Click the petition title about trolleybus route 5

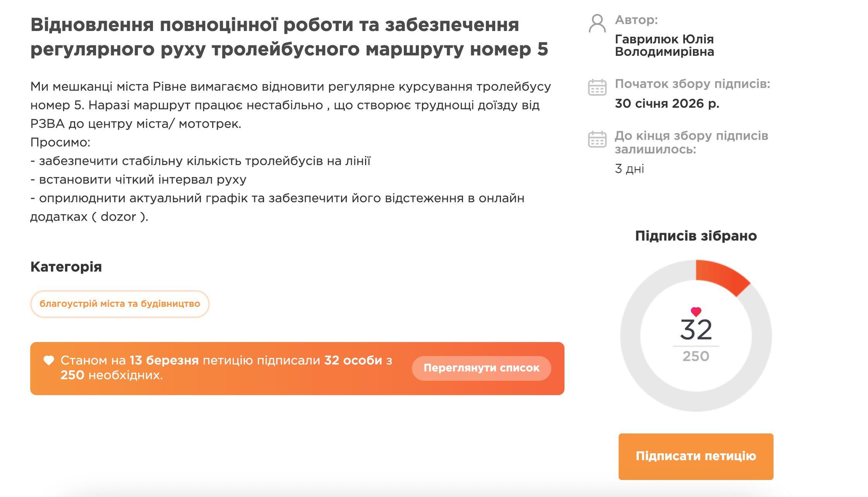tap(289, 37)
